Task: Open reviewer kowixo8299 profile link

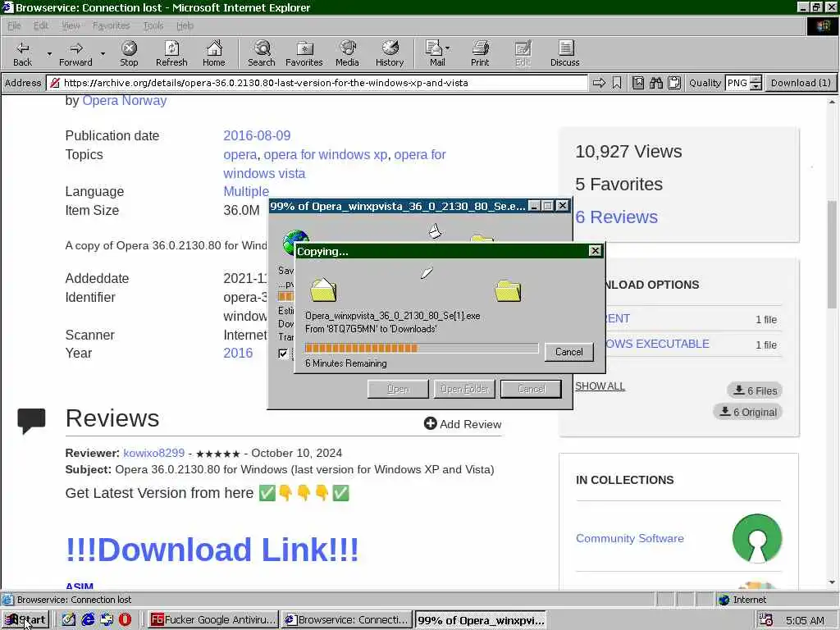Action: (x=153, y=453)
